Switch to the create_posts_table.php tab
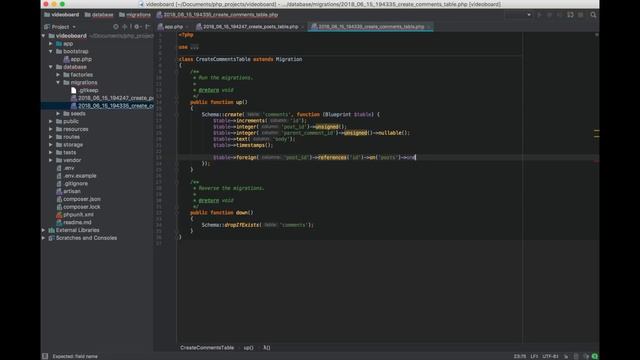This screenshot has width=640, height=360. 250,27
